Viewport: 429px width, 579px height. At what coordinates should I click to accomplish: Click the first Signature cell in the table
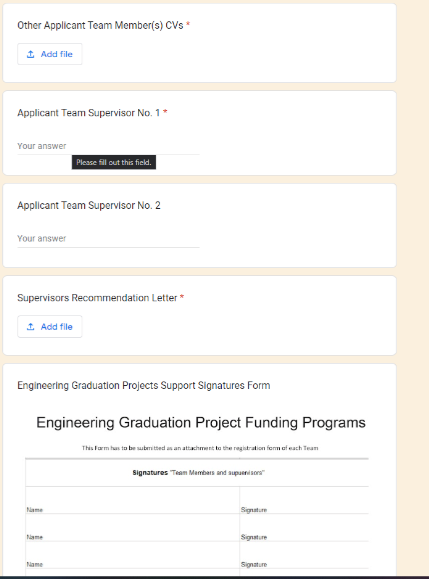click(304, 500)
